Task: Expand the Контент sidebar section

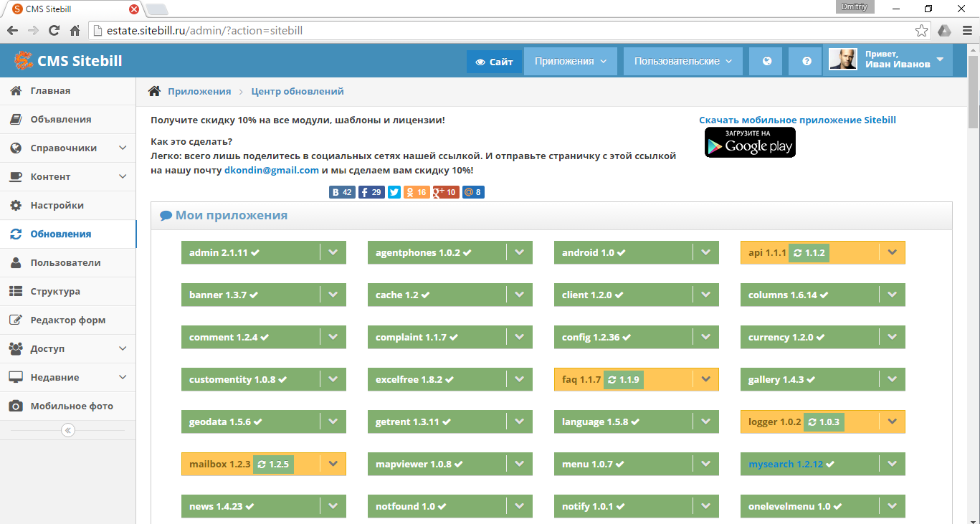Action: pyautogui.click(x=68, y=177)
